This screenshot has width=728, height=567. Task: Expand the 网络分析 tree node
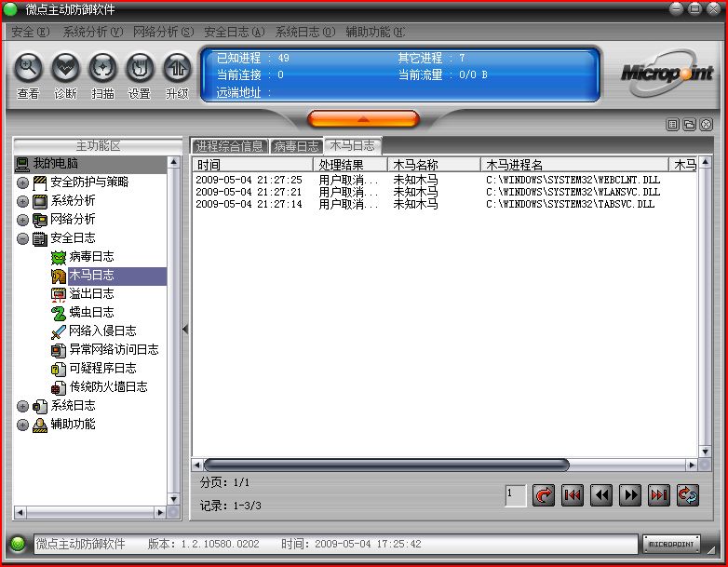22,220
